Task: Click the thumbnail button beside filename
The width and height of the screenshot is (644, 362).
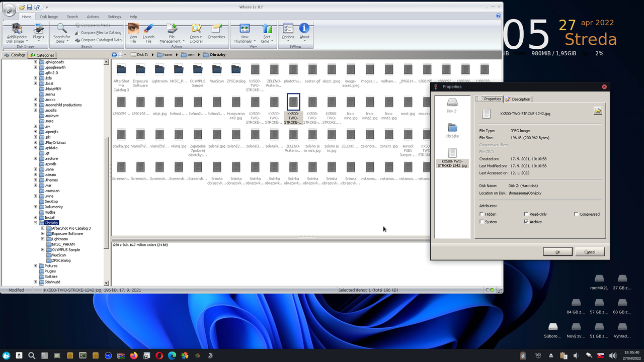Action: [598, 111]
